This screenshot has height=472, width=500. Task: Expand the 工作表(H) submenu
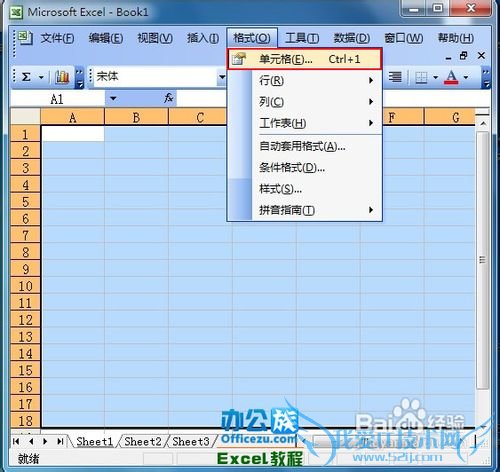(x=304, y=123)
